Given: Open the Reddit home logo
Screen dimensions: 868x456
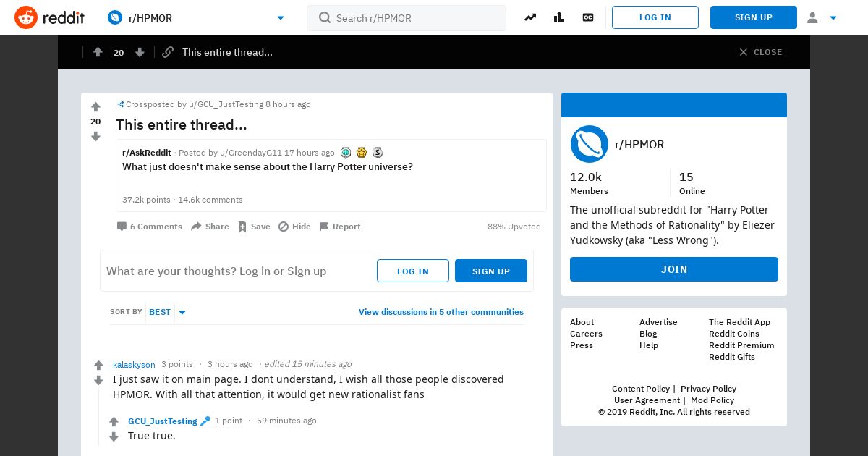Looking at the screenshot, I should click(49, 17).
